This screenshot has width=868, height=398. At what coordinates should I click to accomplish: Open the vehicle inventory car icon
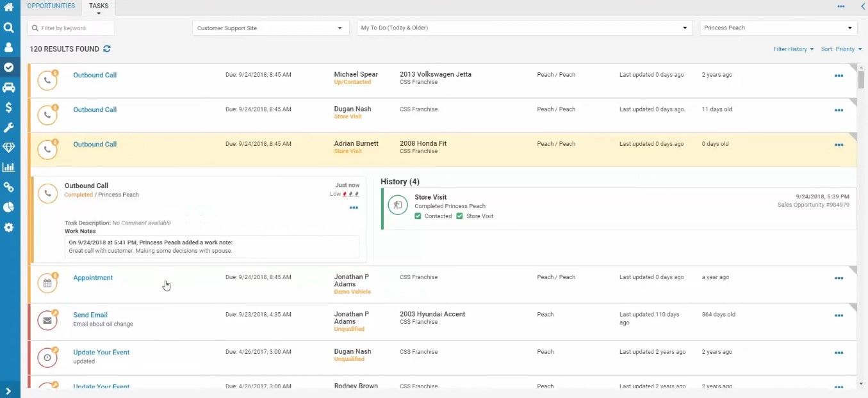tap(9, 87)
